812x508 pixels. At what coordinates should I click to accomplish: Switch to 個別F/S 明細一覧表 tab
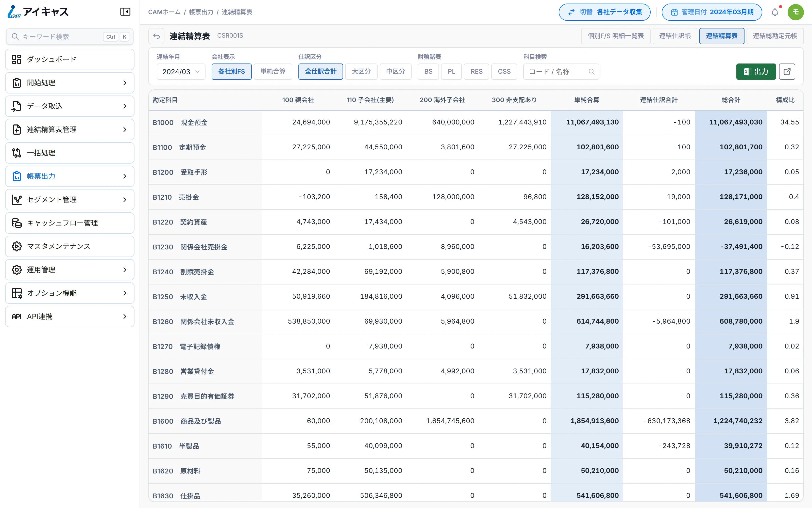[x=616, y=36]
